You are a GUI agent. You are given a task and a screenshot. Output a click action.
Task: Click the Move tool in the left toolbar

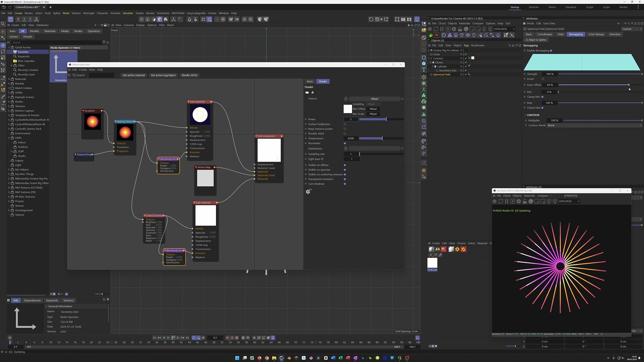pyautogui.click(x=3, y=45)
